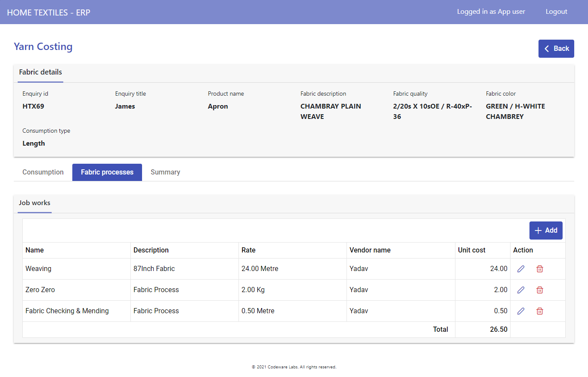This screenshot has width=588, height=377.
Task: Go back using the Back button
Action: click(x=556, y=49)
